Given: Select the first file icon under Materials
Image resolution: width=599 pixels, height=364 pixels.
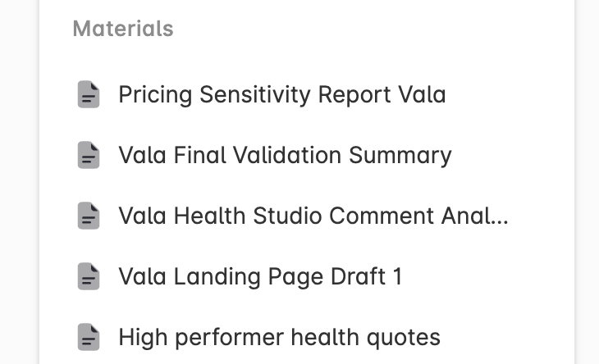Looking at the screenshot, I should [x=89, y=95].
